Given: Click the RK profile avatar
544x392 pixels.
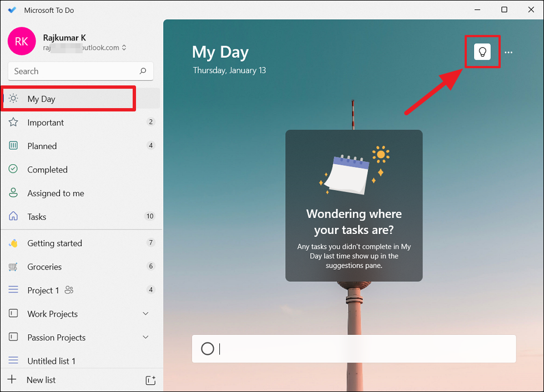Looking at the screenshot, I should 22,41.
